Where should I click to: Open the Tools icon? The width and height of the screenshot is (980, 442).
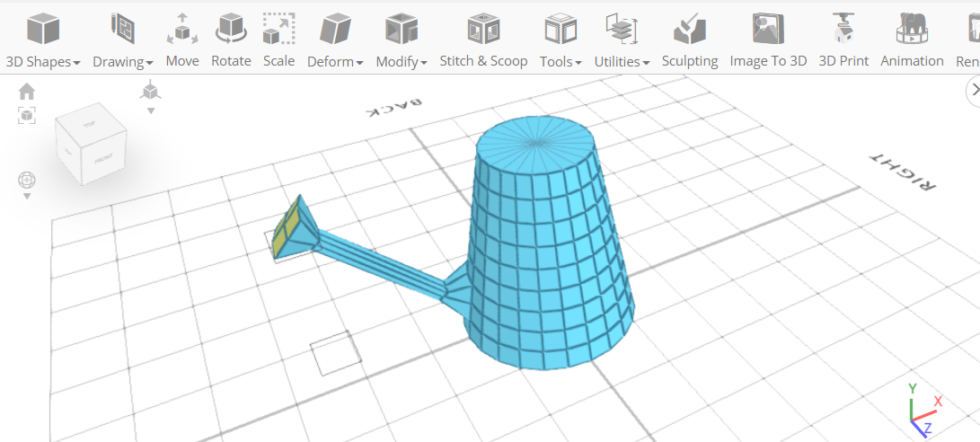561,30
